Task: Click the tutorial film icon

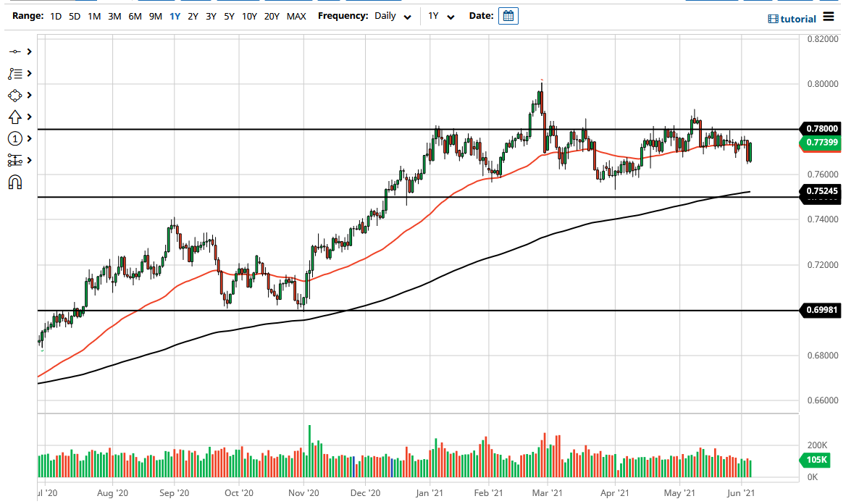Action: click(x=773, y=20)
